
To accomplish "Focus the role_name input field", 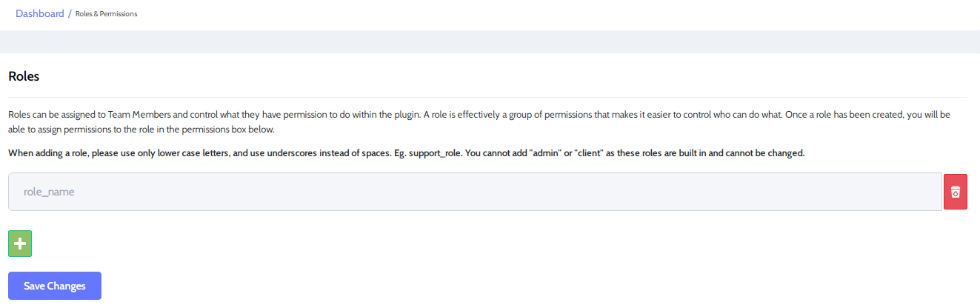I will point(475,192).
